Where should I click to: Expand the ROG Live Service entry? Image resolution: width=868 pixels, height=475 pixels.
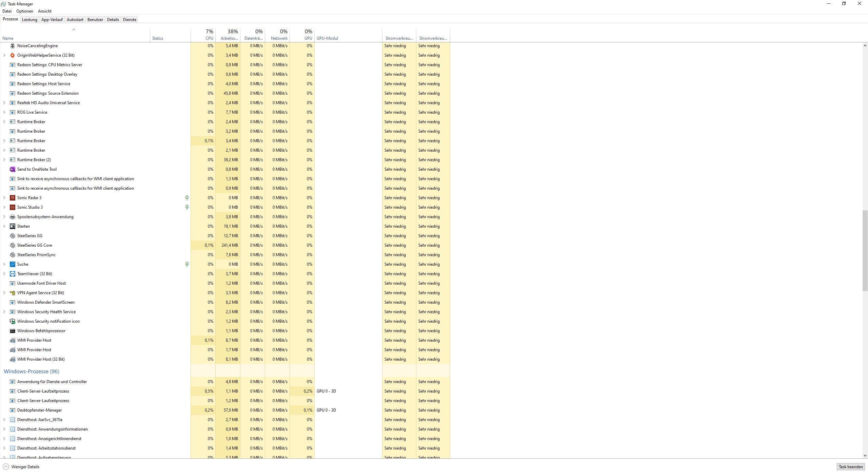point(4,112)
